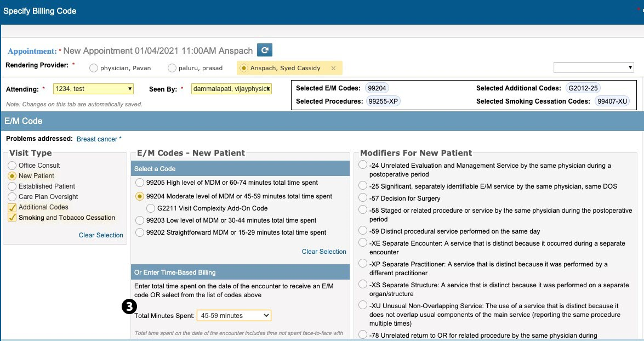Click the refresh appointment icon
The height and width of the screenshot is (341, 644).
click(265, 50)
